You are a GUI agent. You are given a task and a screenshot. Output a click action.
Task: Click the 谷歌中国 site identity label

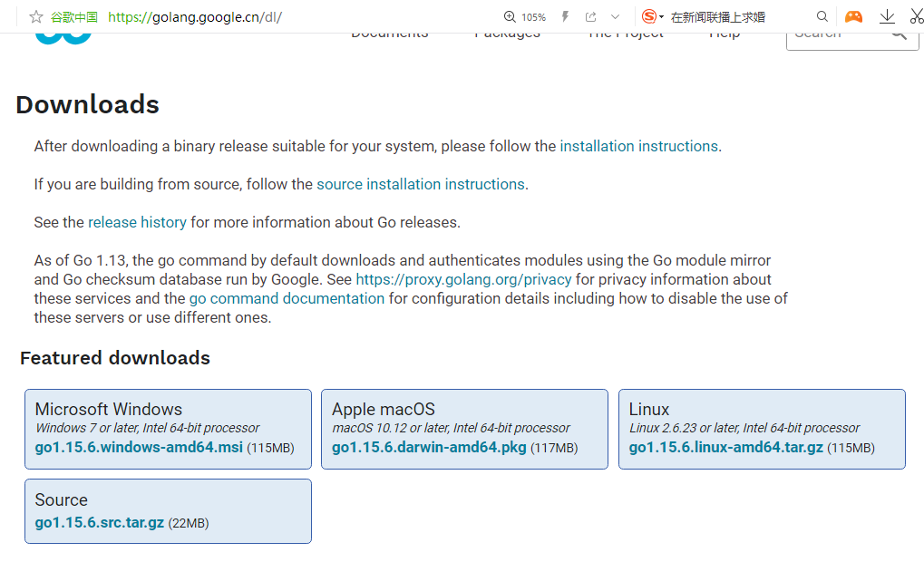(x=73, y=17)
